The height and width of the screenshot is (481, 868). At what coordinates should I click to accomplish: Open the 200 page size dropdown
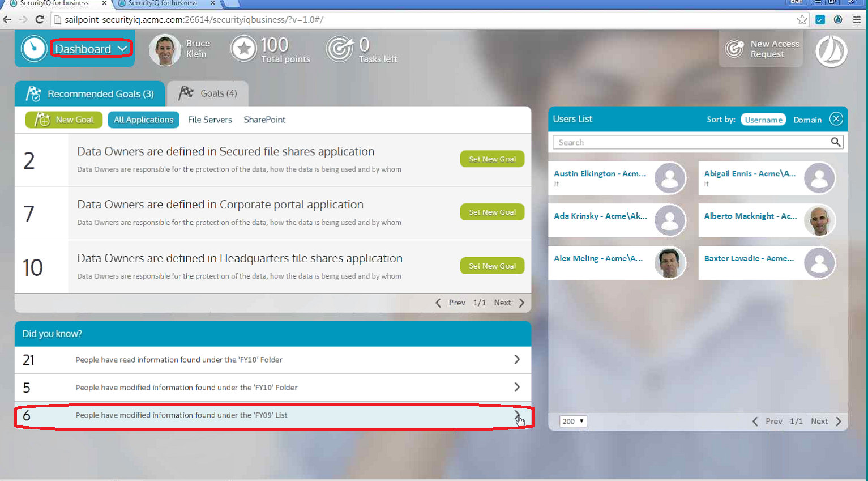[573, 422]
